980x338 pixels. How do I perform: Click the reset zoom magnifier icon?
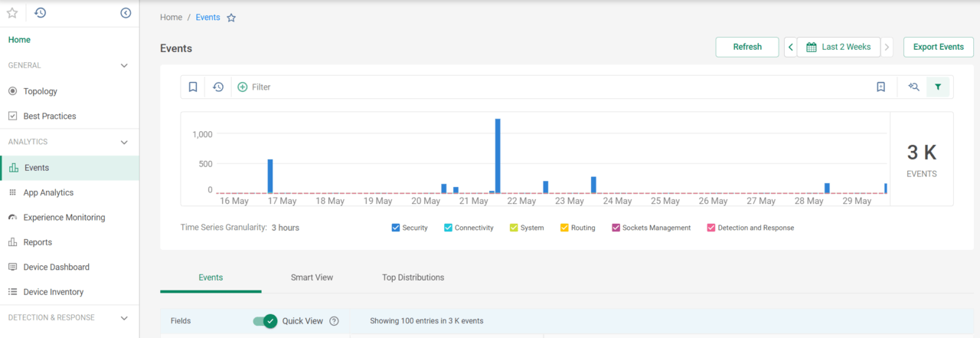pyautogui.click(x=913, y=87)
